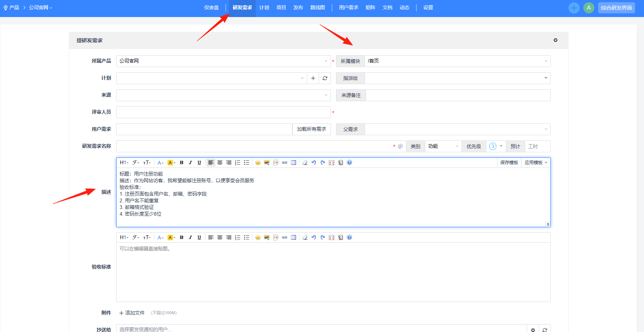
Task: Toggle bold in the 描述 editor toolbar
Action: (182, 163)
